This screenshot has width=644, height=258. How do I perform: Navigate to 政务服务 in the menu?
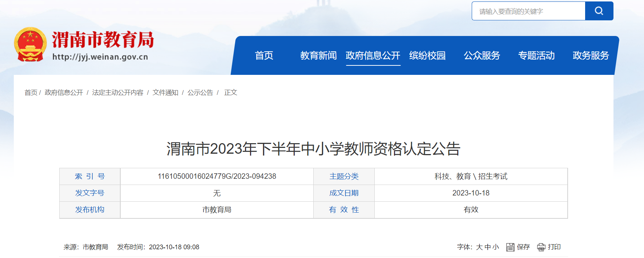[x=591, y=56]
